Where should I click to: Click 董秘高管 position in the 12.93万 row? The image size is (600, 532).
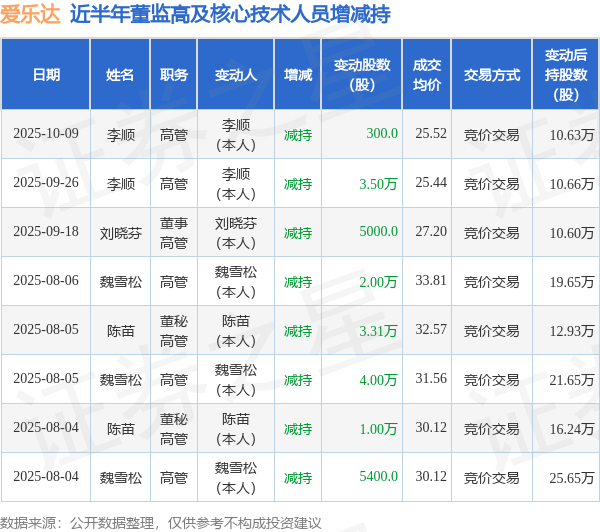pyautogui.click(x=174, y=331)
